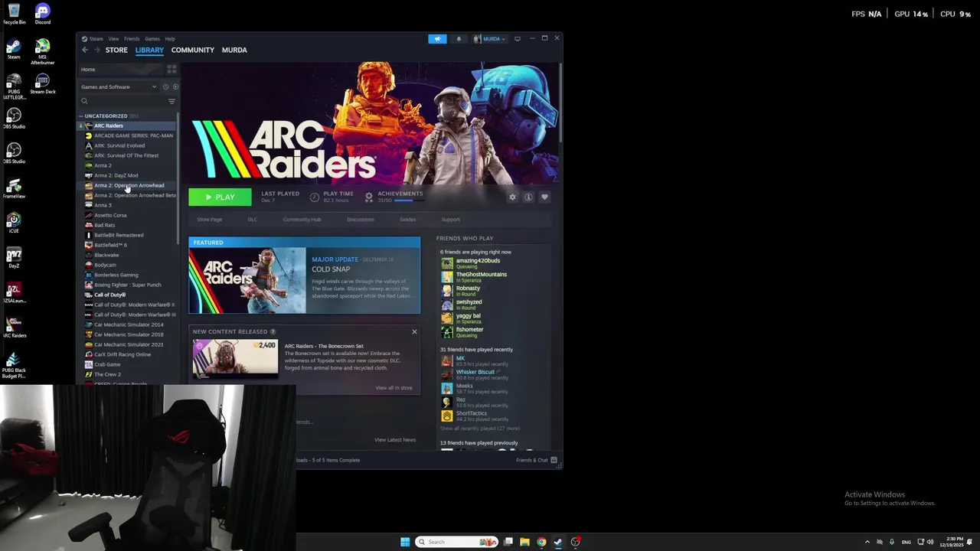Dismiss the New Content Released panel
This screenshot has height=551, width=980.
414,331
